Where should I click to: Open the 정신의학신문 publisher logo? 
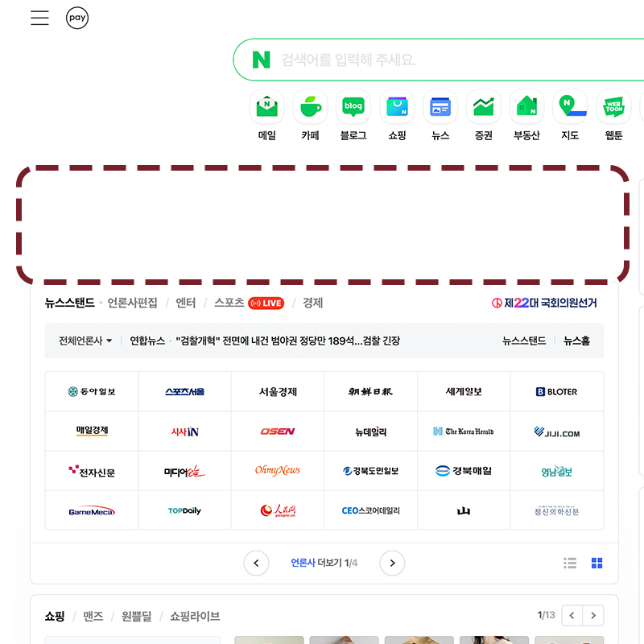[x=556, y=510]
